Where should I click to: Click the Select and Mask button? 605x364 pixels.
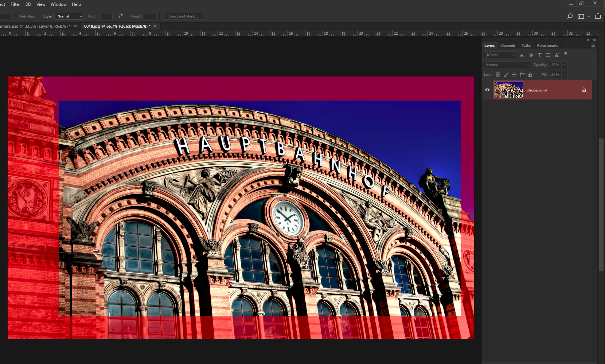[x=183, y=16]
